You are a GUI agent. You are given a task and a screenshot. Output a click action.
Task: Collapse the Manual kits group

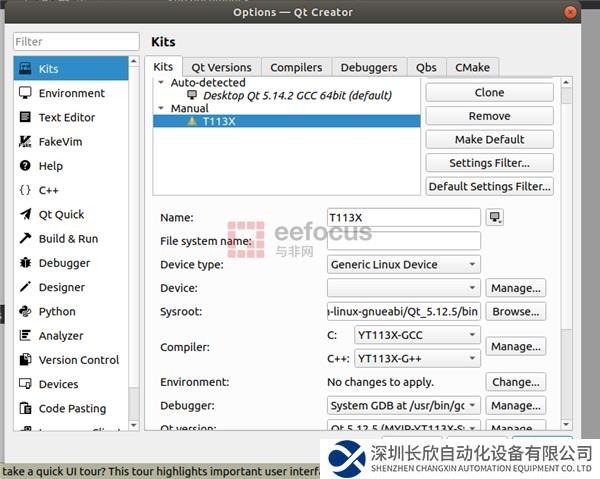162,108
